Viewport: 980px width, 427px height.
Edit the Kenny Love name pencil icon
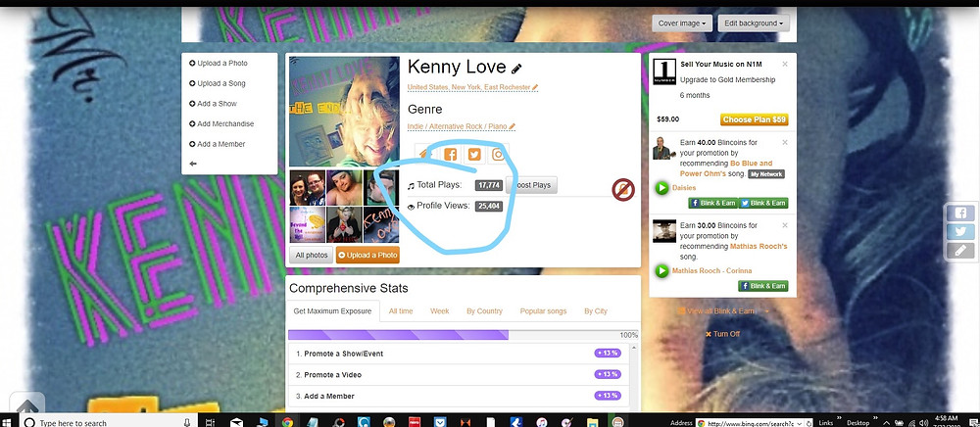pyautogui.click(x=516, y=69)
